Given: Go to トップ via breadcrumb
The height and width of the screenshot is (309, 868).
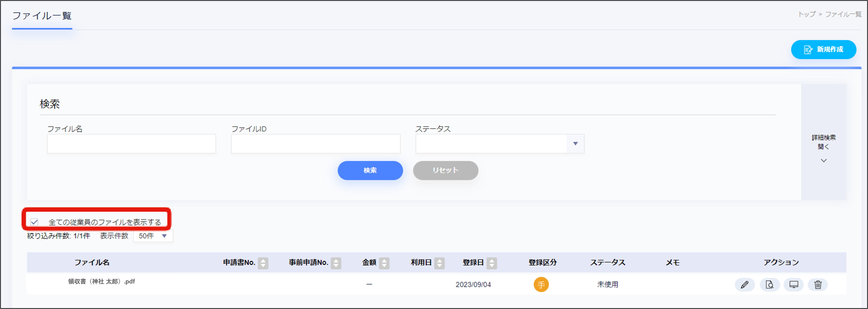Looking at the screenshot, I should point(807,14).
